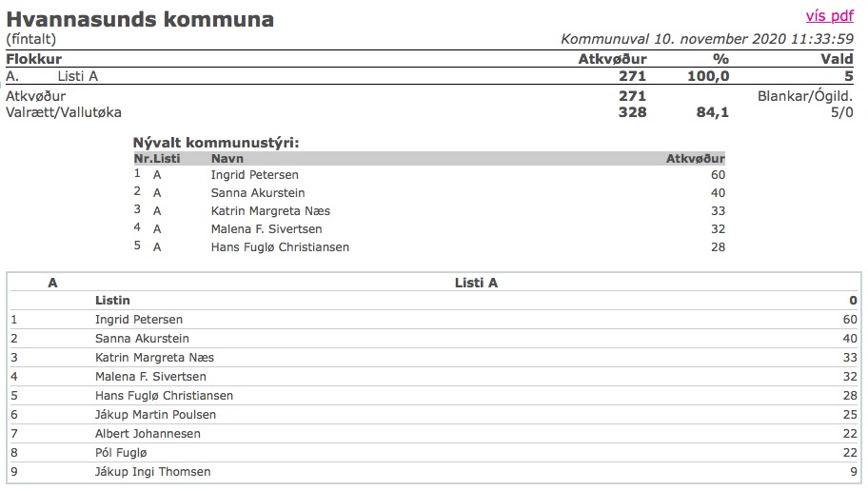Click the Atkvøður column header at top
Viewport: 868px width, 491px height.
coord(612,59)
